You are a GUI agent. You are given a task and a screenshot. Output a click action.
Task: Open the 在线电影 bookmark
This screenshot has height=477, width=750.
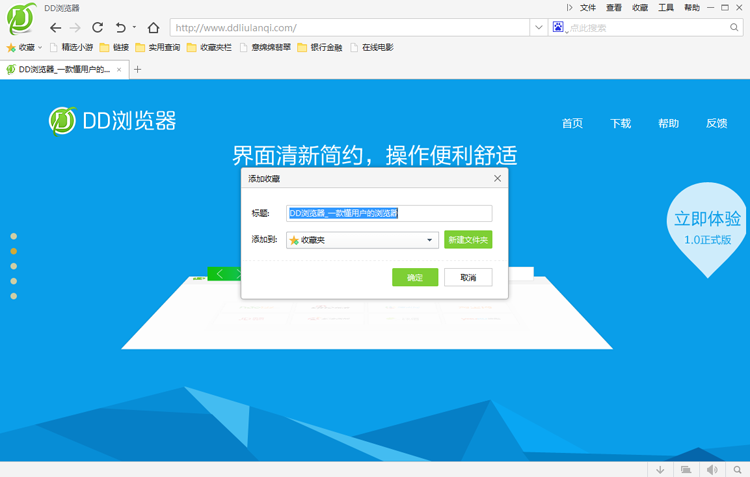tap(372, 47)
